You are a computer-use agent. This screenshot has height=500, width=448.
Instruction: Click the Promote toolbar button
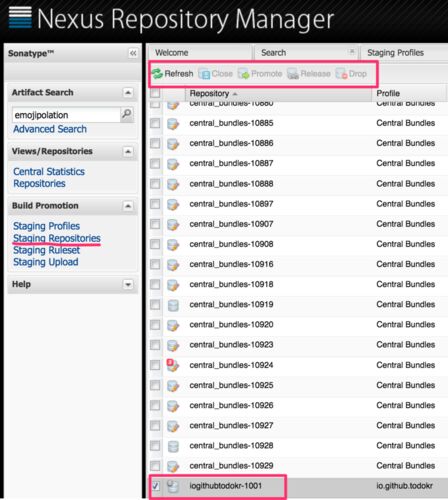coord(260,74)
